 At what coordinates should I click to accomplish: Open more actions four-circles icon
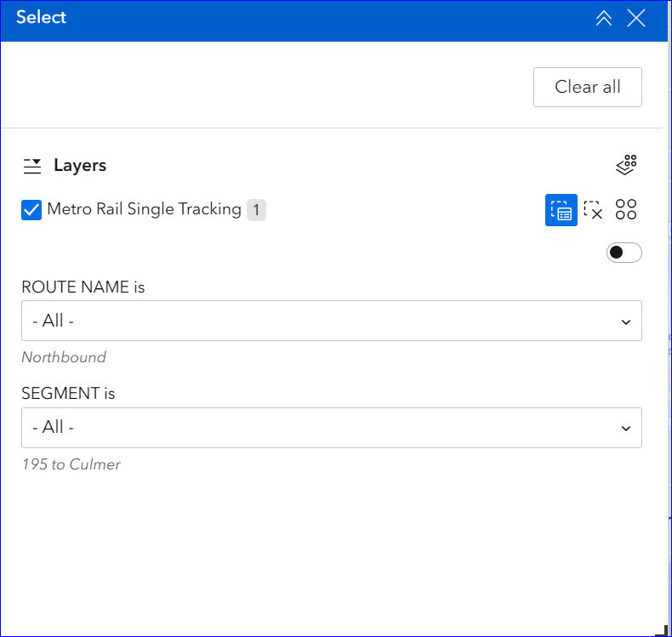[x=626, y=209]
